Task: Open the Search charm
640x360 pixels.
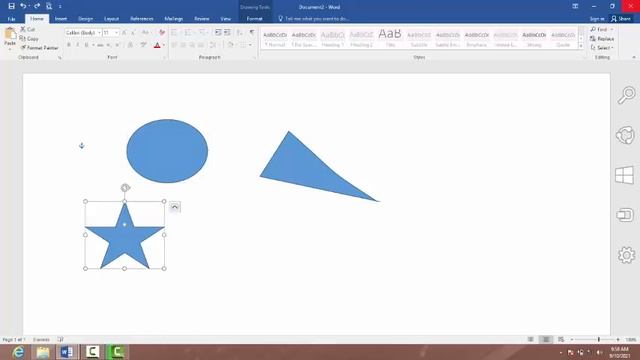Action: [626, 95]
